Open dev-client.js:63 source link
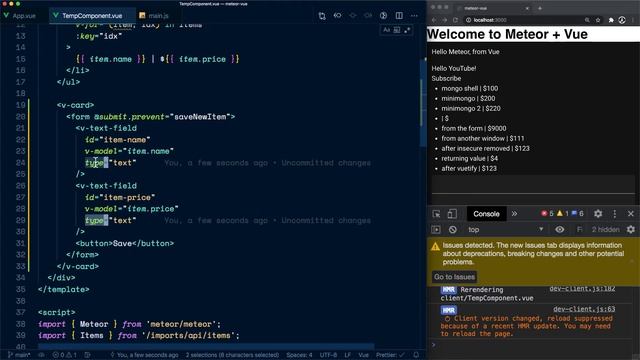This screenshot has width=640, height=360. pyautogui.click(x=584, y=309)
